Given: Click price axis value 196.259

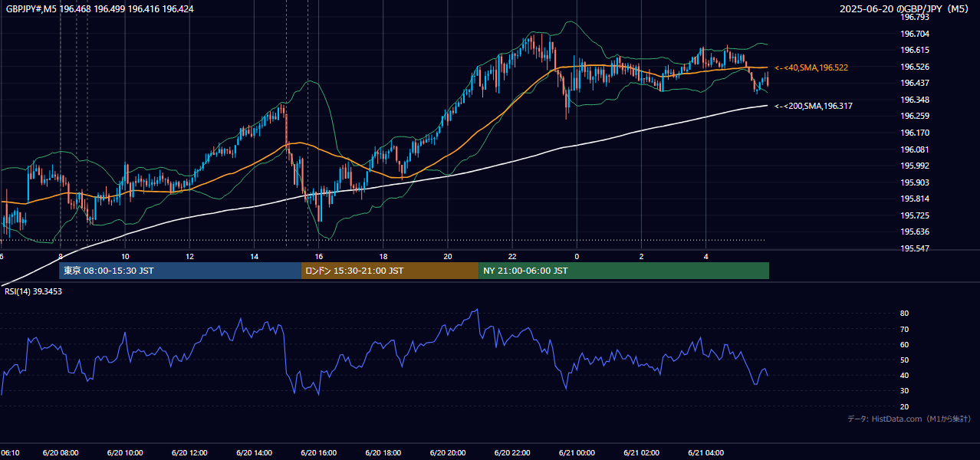Looking at the screenshot, I should click(x=915, y=116).
